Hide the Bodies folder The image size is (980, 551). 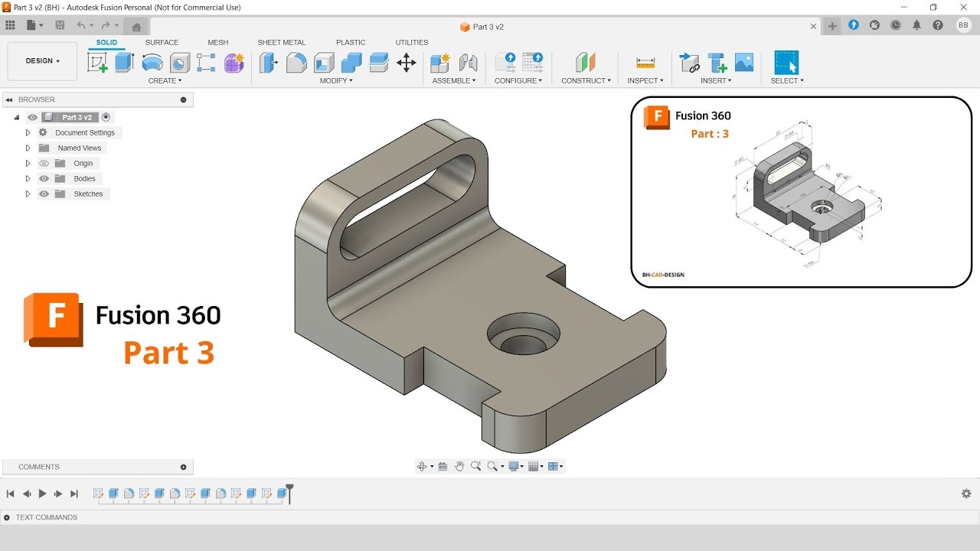[x=44, y=178]
